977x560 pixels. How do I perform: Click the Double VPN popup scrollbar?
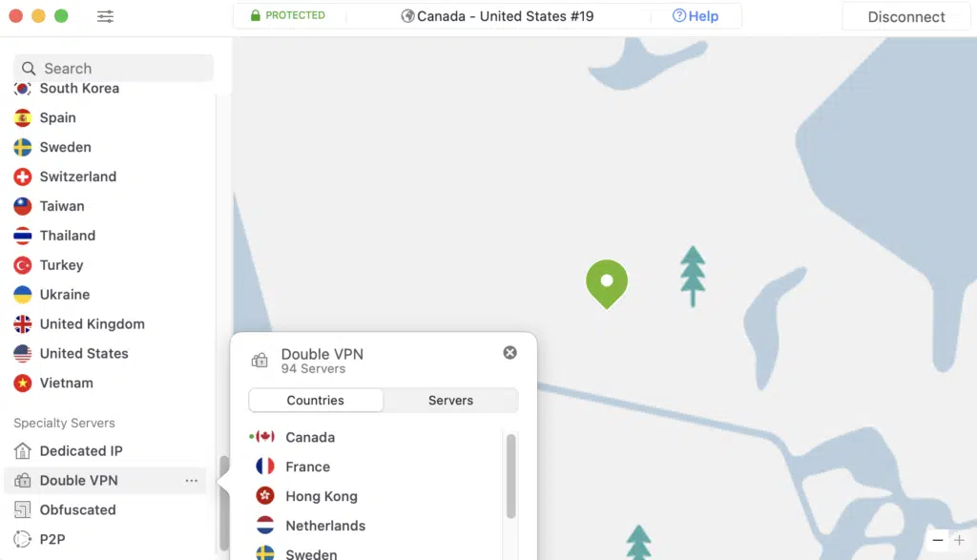511,477
